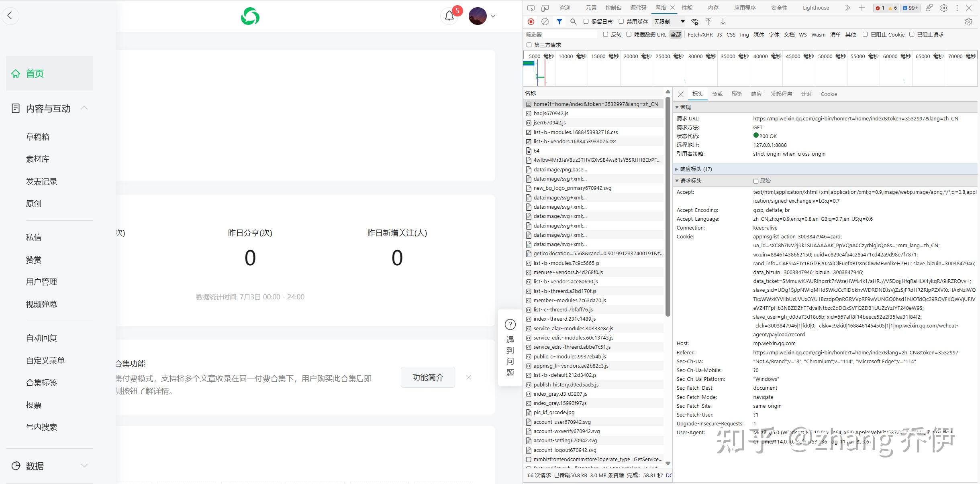980x484 pixels.
Task: Expand the 数据 sidebar menu
Action: (x=49, y=466)
